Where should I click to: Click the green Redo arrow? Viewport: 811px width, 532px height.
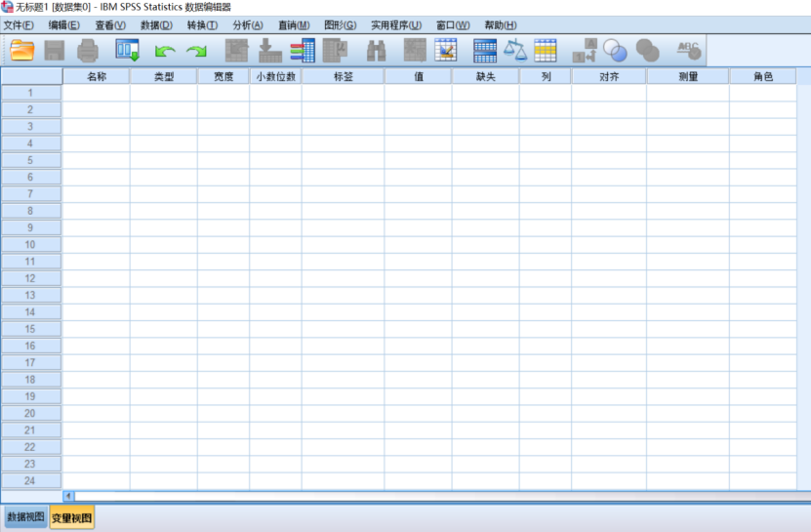pos(196,51)
